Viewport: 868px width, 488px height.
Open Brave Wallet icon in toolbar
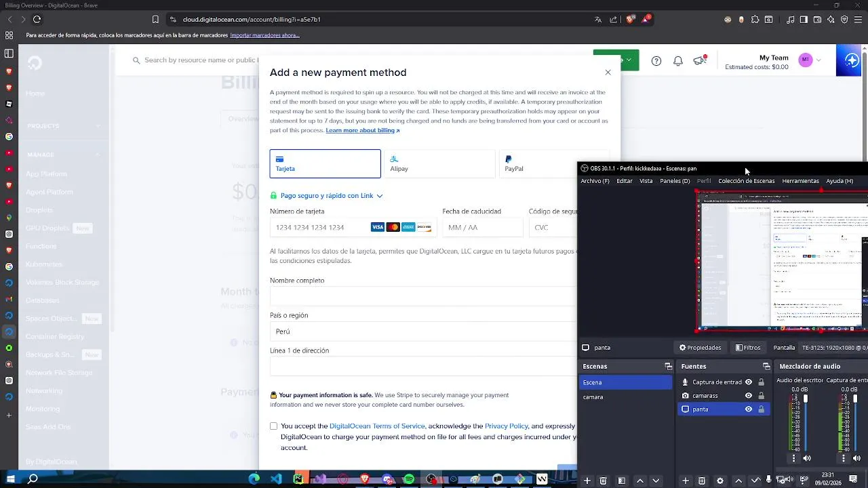coord(817,20)
